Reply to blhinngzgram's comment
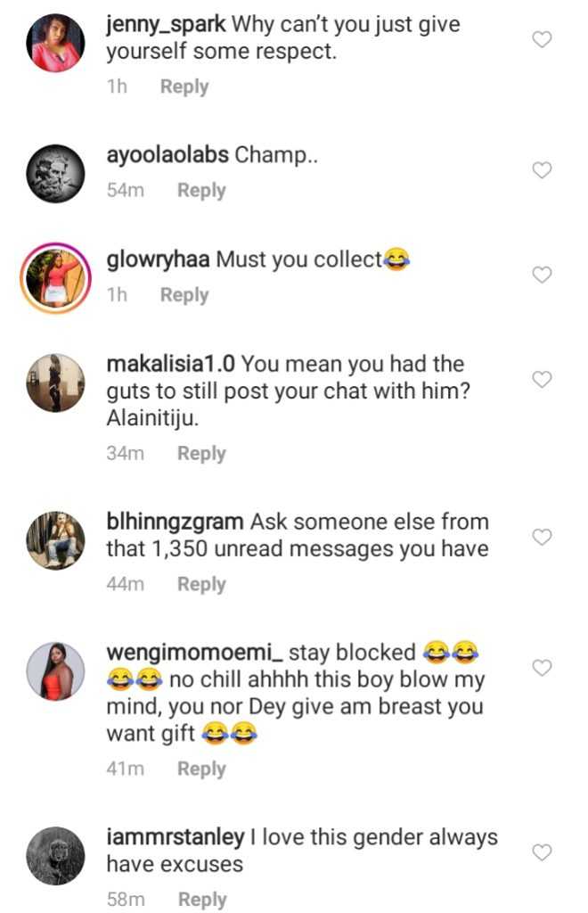Screen dimensions: 588x913 201,585
